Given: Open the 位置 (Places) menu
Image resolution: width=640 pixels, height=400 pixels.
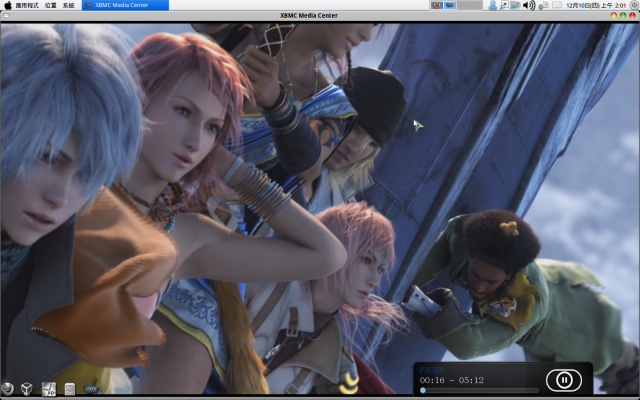Looking at the screenshot, I should click(51, 5).
